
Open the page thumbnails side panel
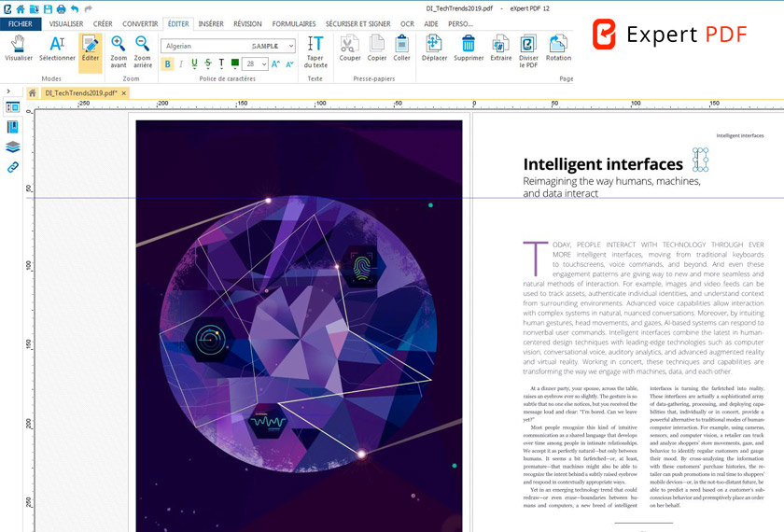pos(12,107)
